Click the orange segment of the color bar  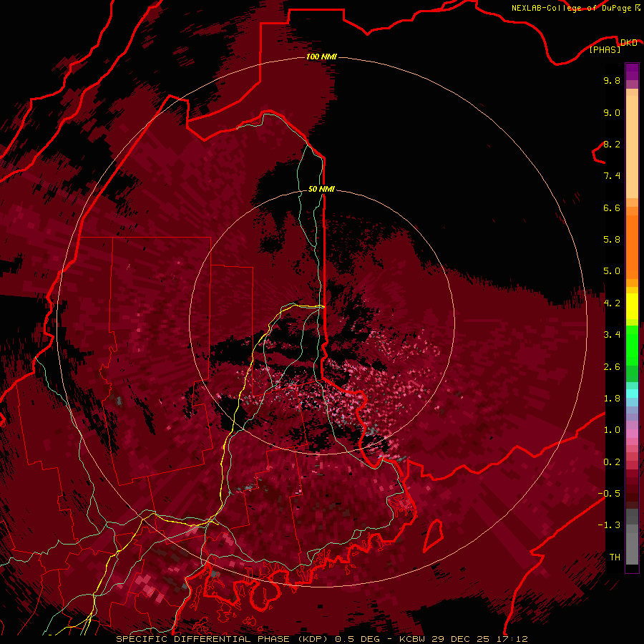pyautogui.click(x=632, y=246)
